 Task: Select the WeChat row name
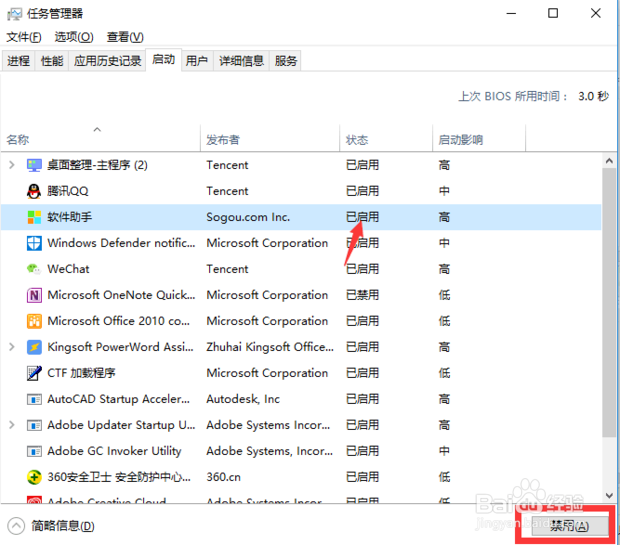(68, 269)
